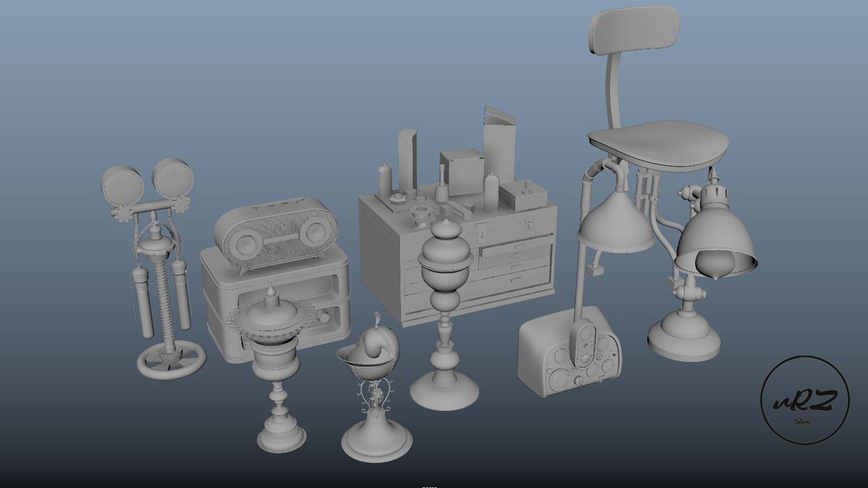Select the round base of desk lamp
The image size is (868, 488).
[684, 335]
